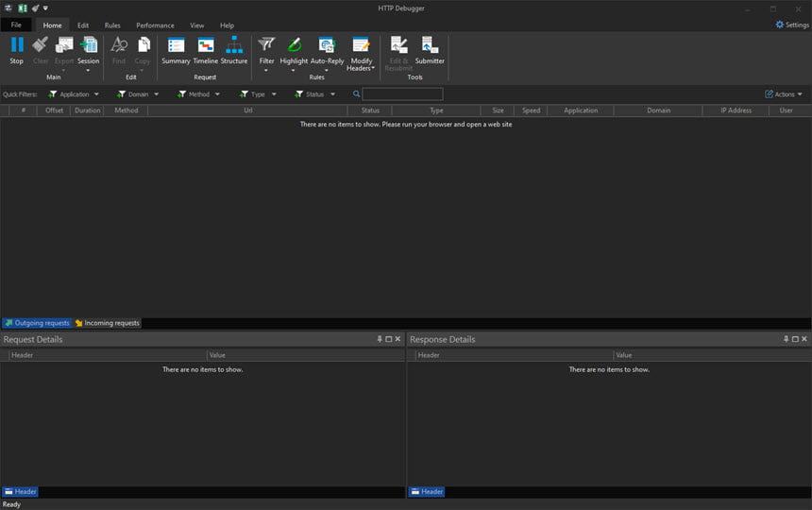The height and width of the screenshot is (510, 812).
Task: Sort by the Status column header
Action: tap(370, 110)
